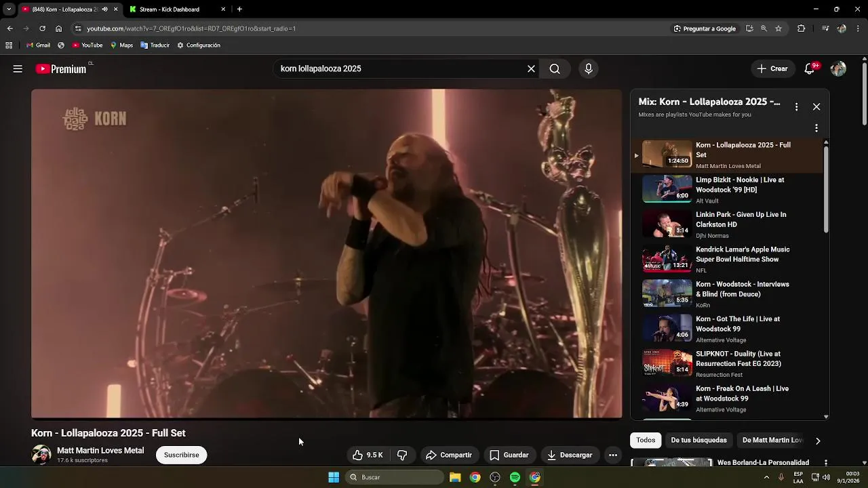Reload the page in browser toolbar

pyautogui.click(x=42, y=28)
